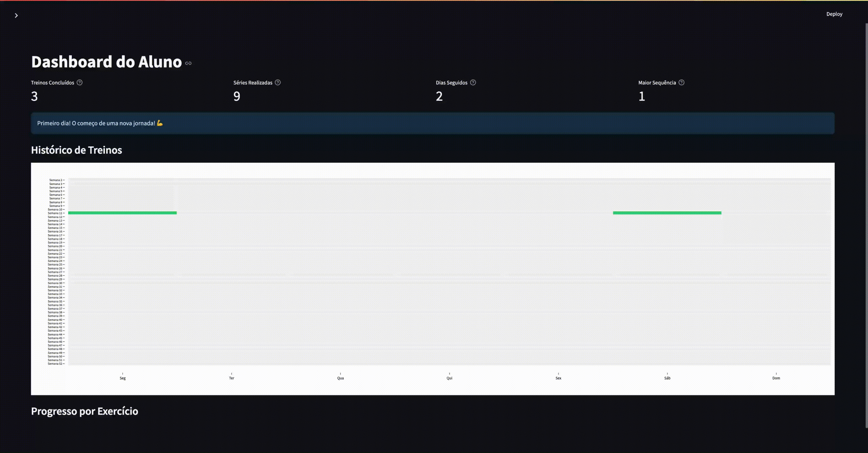Click the Dom axis label
The image size is (868, 453).
pyautogui.click(x=776, y=378)
